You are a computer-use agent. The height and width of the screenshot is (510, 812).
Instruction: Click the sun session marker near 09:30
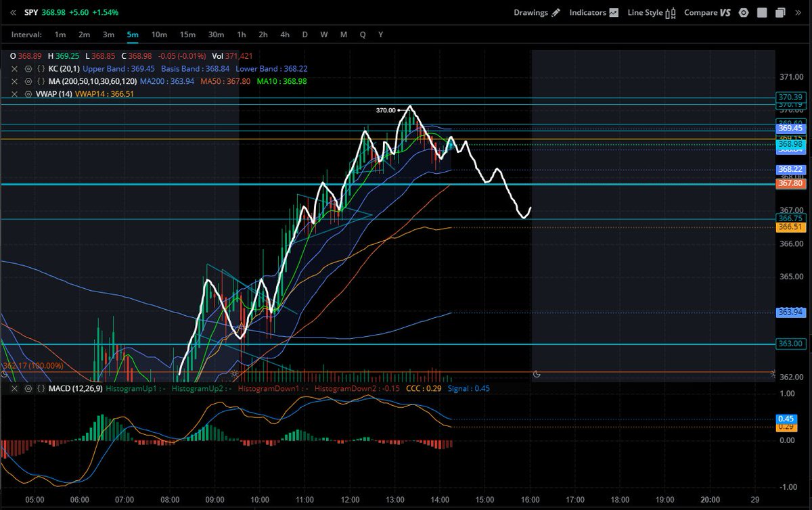pos(235,373)
